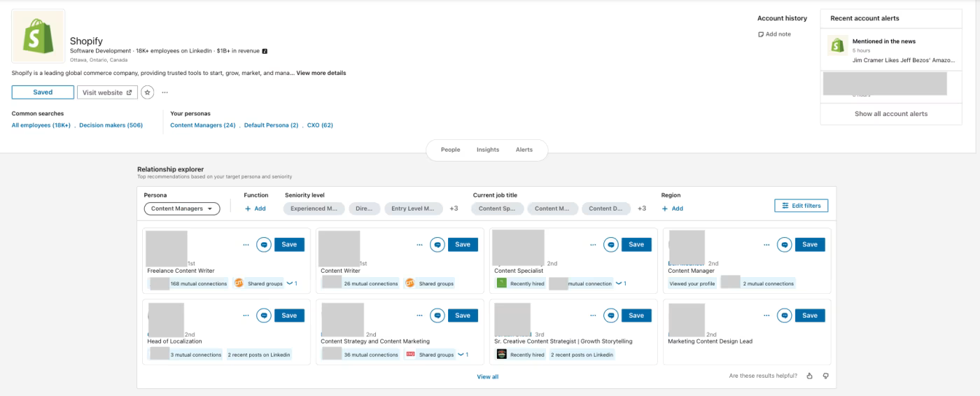
Task: Open more options on Content Specialist card
Action: [593, 245]
